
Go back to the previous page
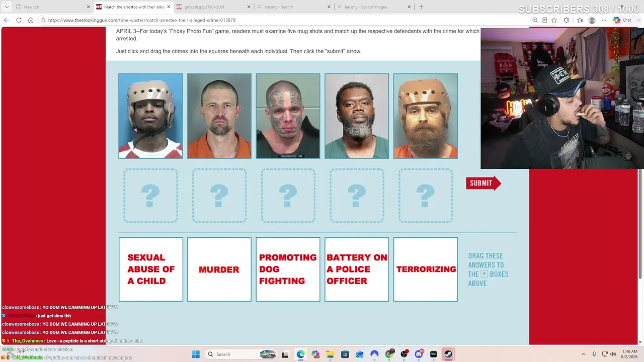point(6,20)
